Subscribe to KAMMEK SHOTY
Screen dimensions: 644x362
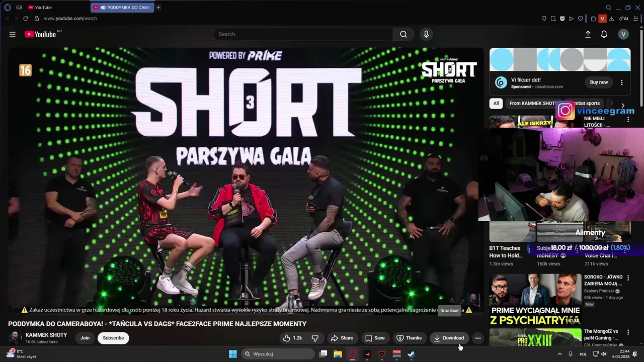113,338
